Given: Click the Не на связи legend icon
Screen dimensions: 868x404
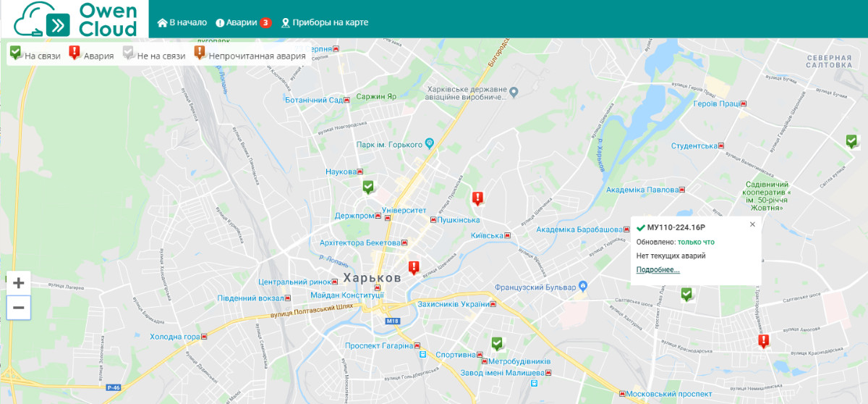Looking at the screenshot, I should [x=128, y=52].
